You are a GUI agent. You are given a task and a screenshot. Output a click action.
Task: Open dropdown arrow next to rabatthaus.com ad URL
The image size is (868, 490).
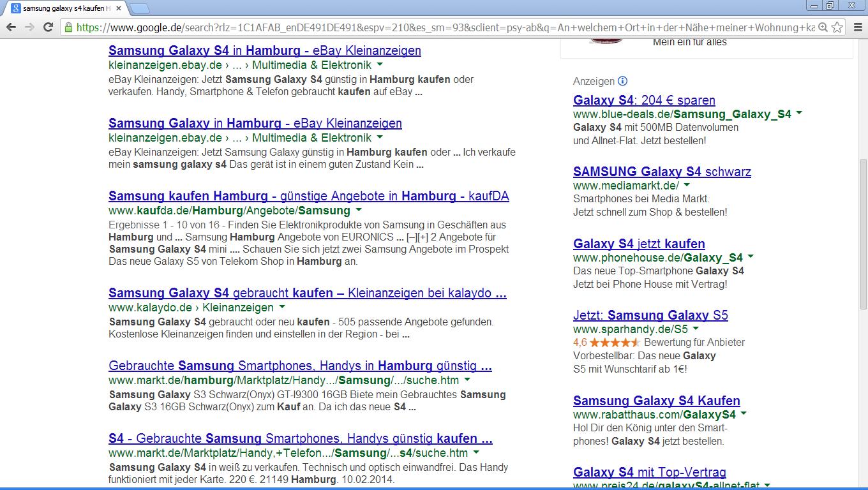[744, 414]
